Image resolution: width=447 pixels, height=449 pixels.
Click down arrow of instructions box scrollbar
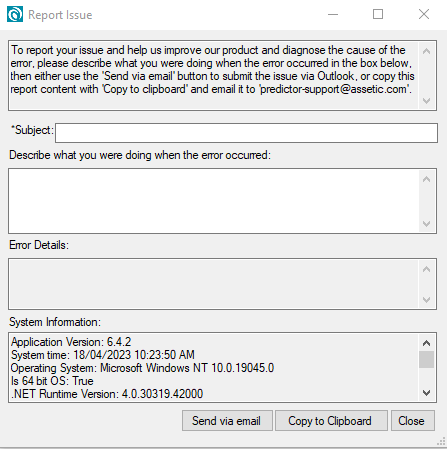click(426, 101)
